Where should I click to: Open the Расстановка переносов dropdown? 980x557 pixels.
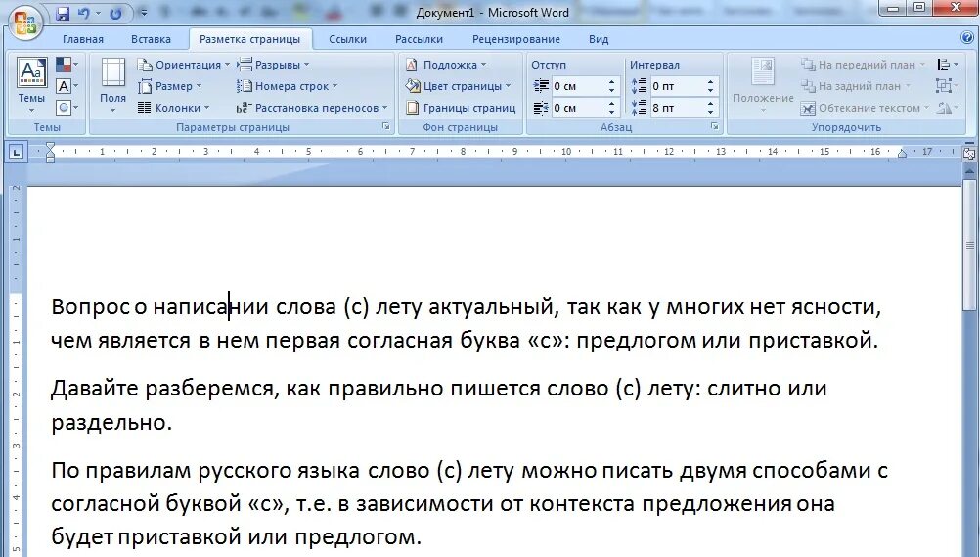pos(312,107)
